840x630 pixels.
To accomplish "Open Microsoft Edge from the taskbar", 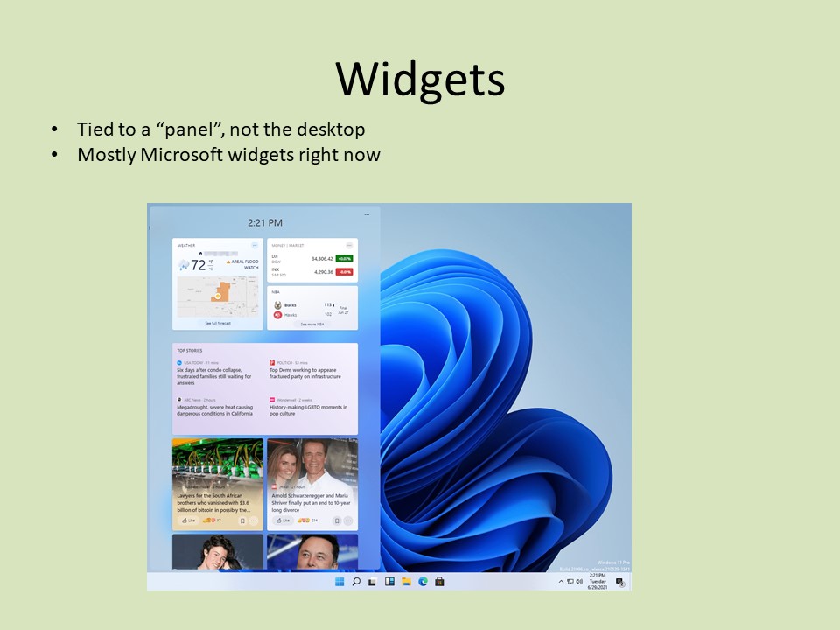I will click(423, 582).
